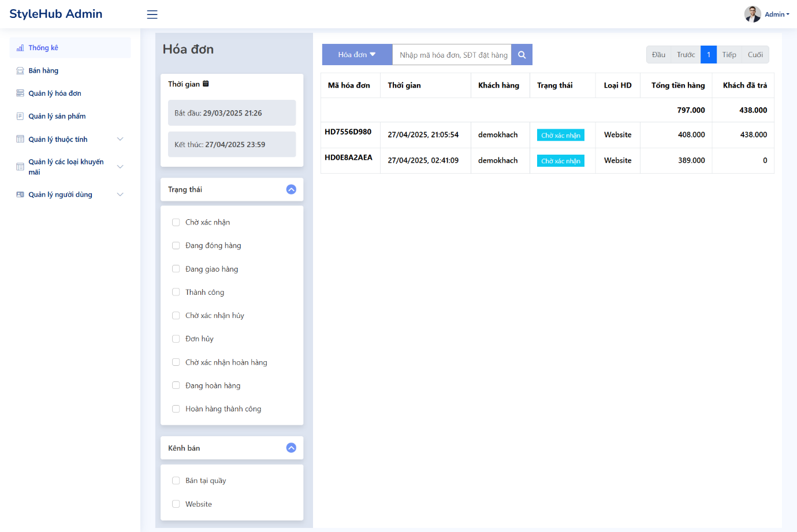Click the Thống kê chart icon

point(20,48)
